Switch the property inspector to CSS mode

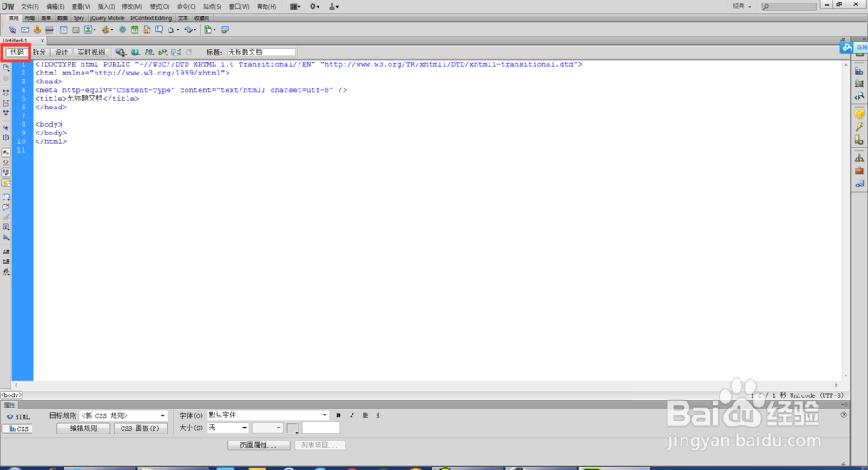pos(17,428)
